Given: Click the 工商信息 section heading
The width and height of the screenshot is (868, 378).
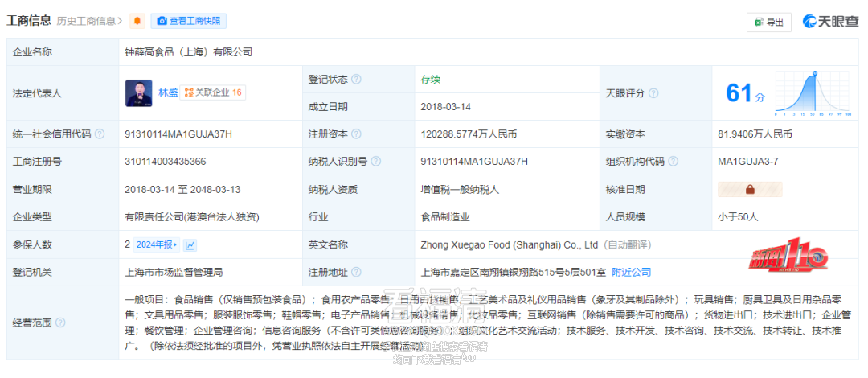Looking at the screenshot, I should pyautogui.click(x=29, y=21).
